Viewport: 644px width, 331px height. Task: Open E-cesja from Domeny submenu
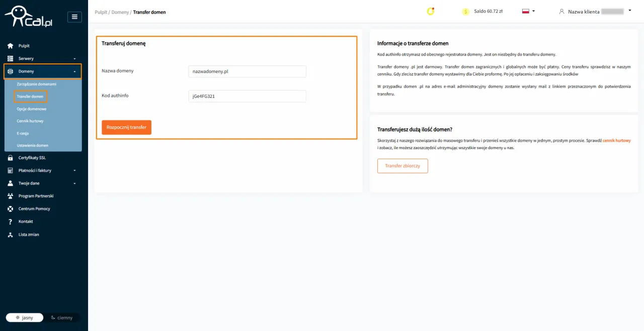[23, 133]
